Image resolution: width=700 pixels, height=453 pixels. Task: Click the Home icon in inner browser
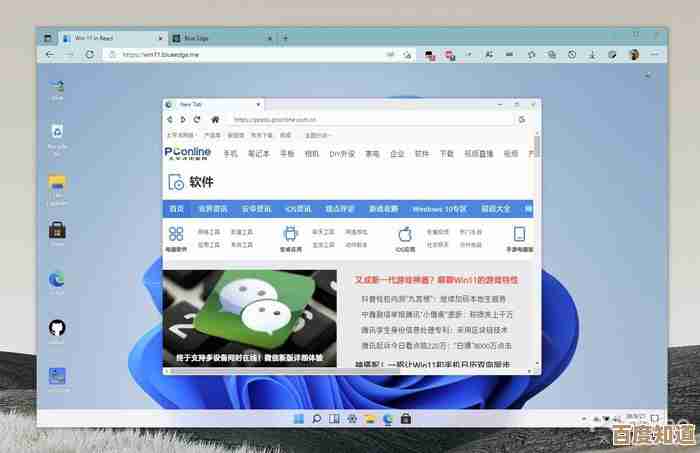(215, 119)
